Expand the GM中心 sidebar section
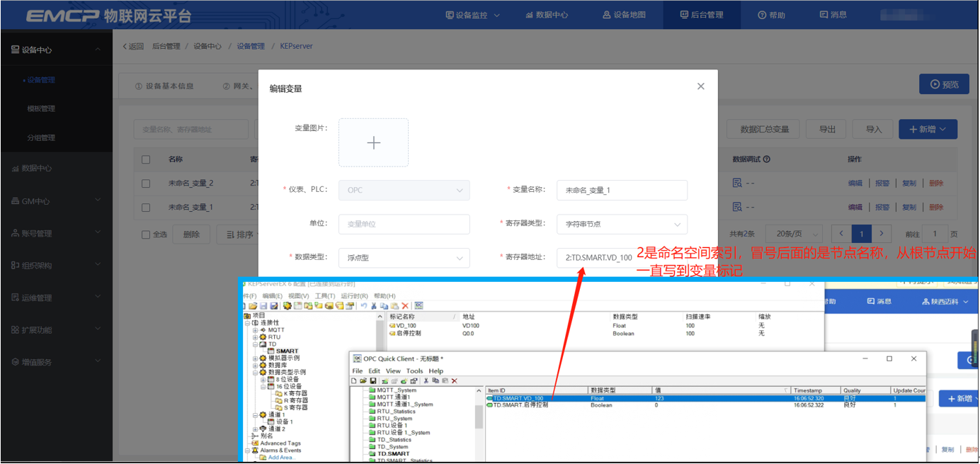The width and height of the screenshot is (980, 464). point(57,201)
